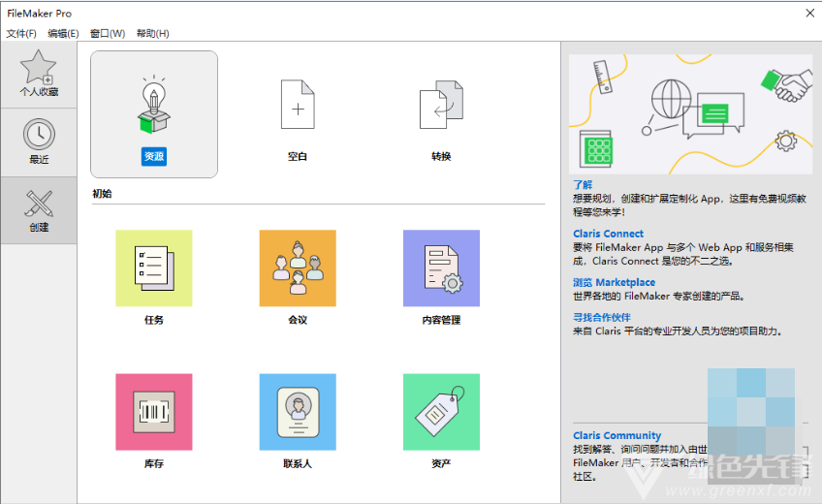The height and width of the screenshot is (504, 822).
Task: Select the 创建 create pencil-ruler icon
Action: 39,204
